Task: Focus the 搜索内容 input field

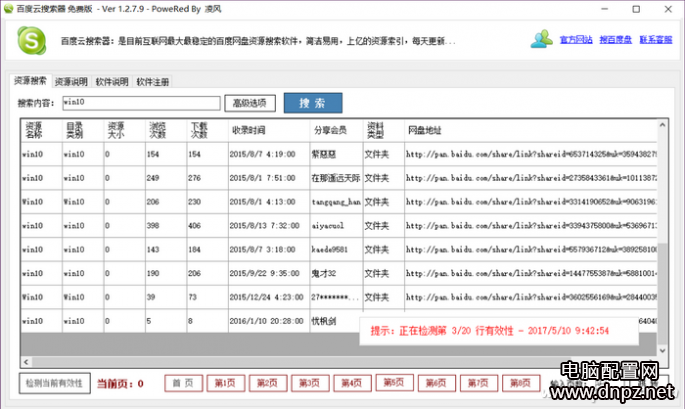Action: [141, 103]
